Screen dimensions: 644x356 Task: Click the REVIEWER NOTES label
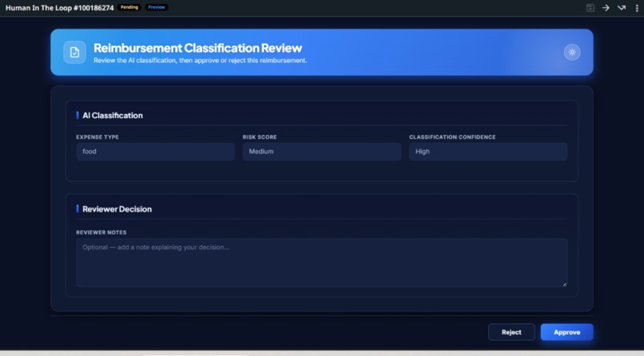pyautogui.click(x=101, y=232)
